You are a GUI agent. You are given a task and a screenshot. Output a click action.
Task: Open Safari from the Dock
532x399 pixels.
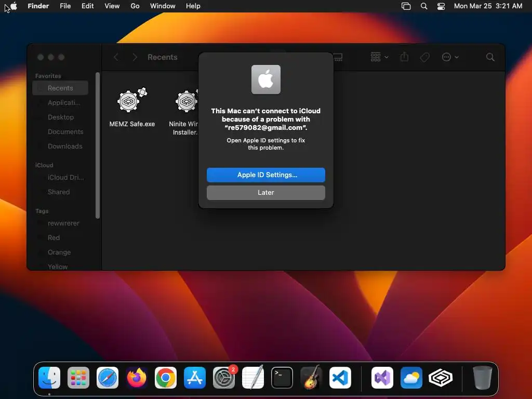coord(108,378)
